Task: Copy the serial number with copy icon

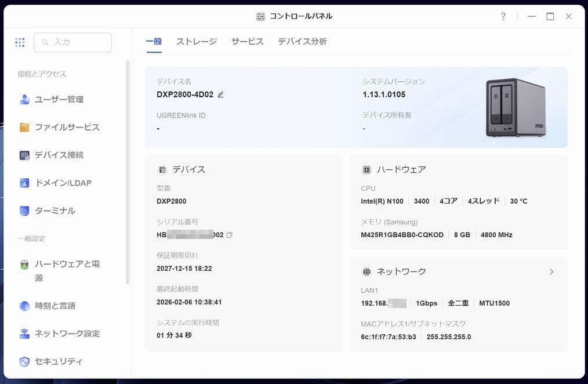Action: [229, 234]
